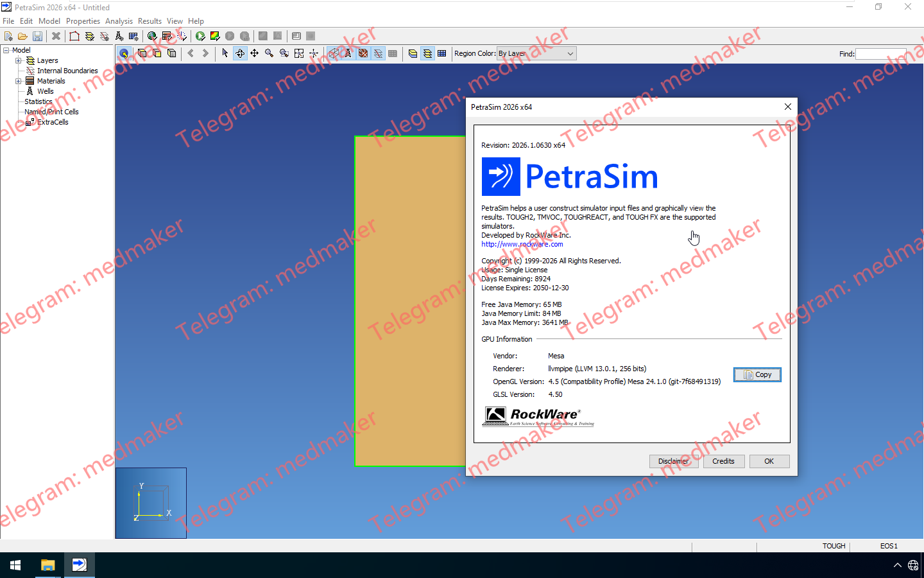Toggle the brown material-fill display button
924x578 pixels.
pos(363,53)
